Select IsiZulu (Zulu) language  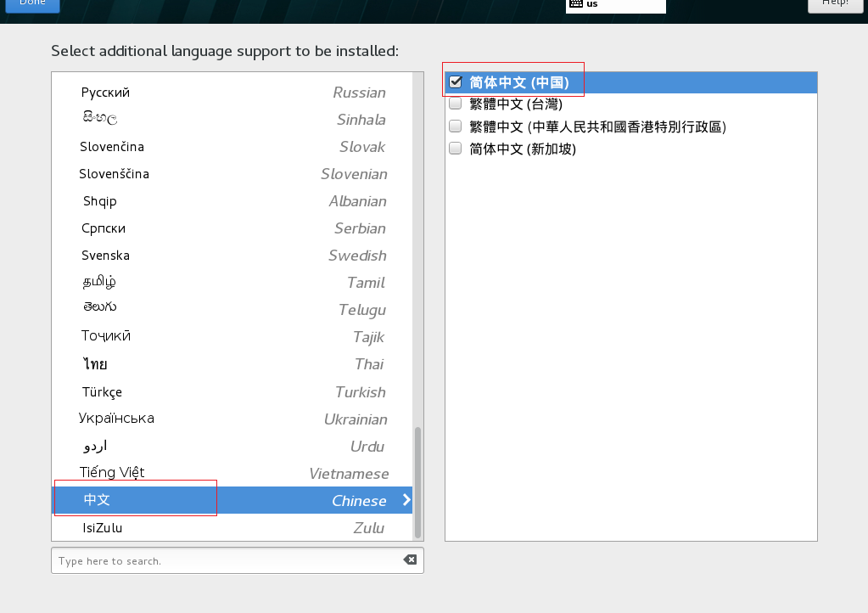[x=232, y=527]
